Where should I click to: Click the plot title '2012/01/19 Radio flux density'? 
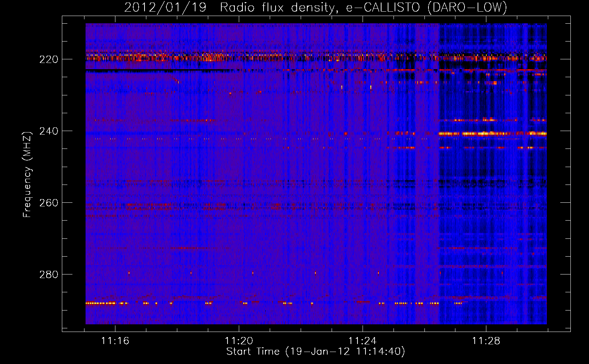tap(229, 7)
